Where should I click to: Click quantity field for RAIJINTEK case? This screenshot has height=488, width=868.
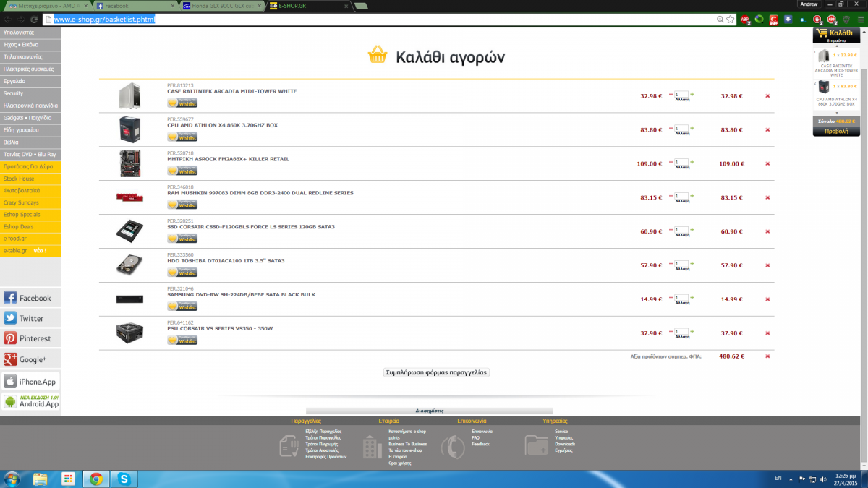(x=681, y=94)
